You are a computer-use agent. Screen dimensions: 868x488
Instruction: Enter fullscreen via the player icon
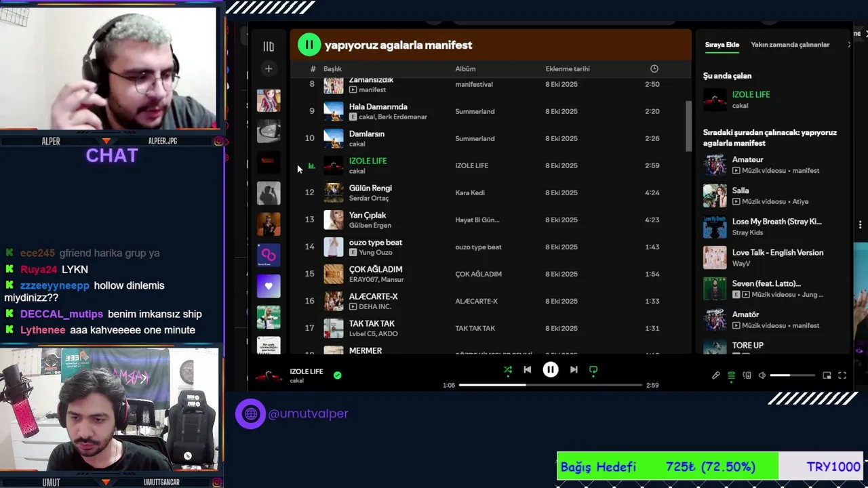[x=842, y=375]
